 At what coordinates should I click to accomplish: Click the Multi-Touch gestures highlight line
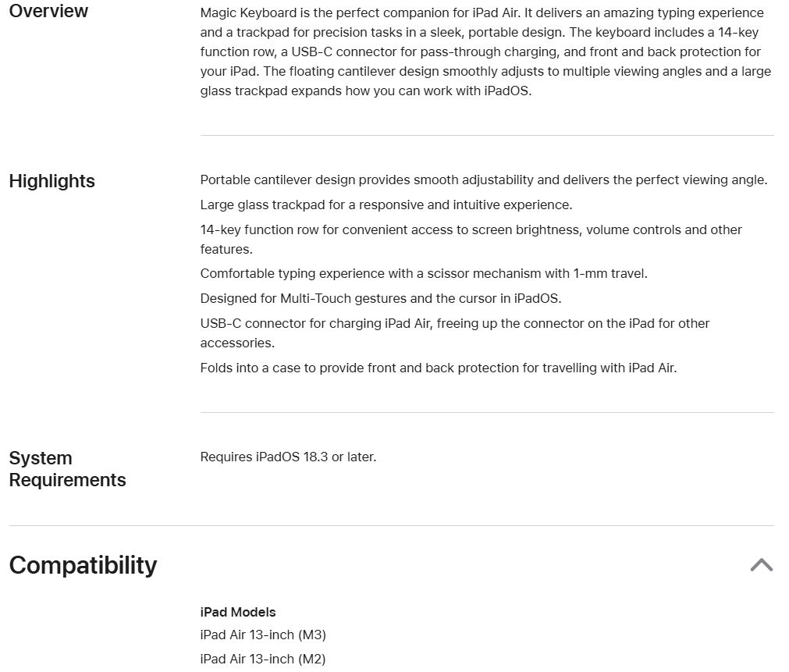click(x=380, y=299)
